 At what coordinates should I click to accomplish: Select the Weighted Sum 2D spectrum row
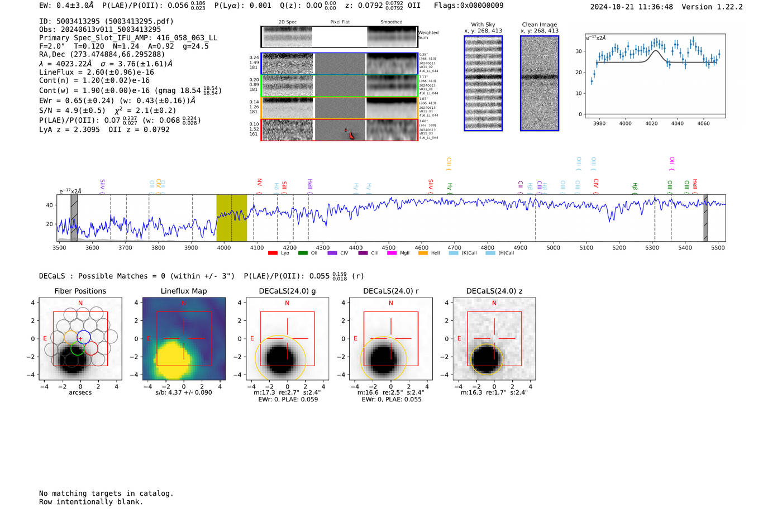coord(339,37)
